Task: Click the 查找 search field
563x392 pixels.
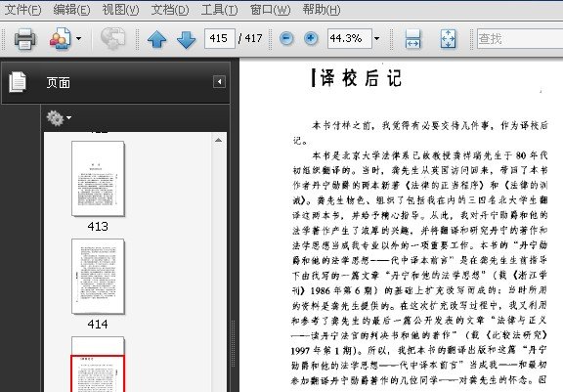Action: pos(520,38)
